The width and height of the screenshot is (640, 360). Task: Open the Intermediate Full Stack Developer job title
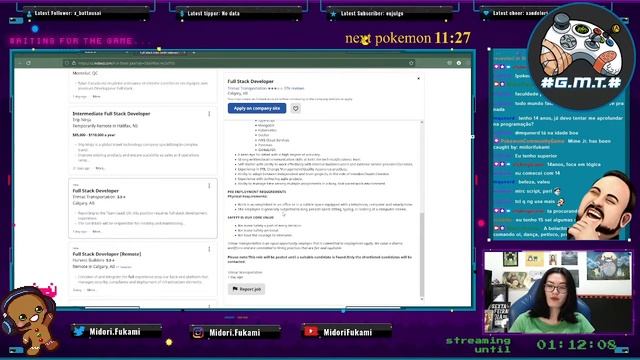point(111,113)
